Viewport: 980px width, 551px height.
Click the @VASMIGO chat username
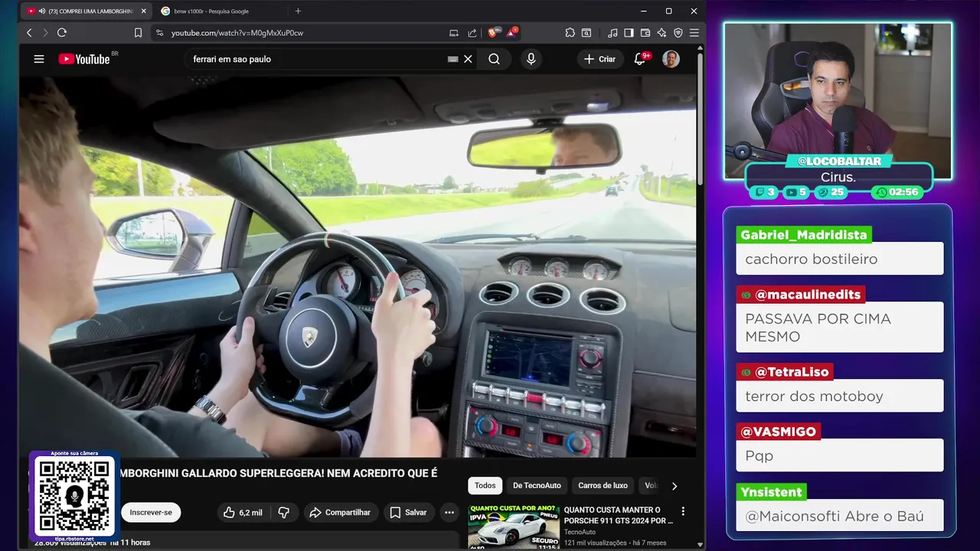[x=778, y=432]
